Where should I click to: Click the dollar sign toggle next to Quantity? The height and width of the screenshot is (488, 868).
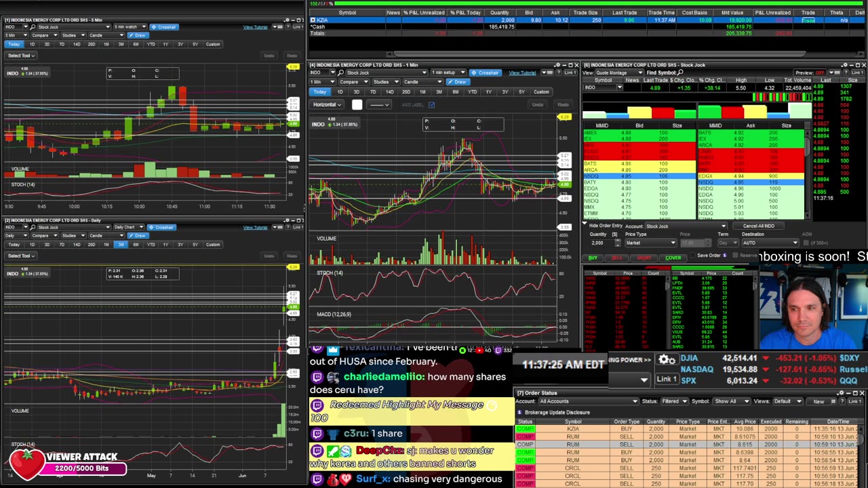point(615,235)
